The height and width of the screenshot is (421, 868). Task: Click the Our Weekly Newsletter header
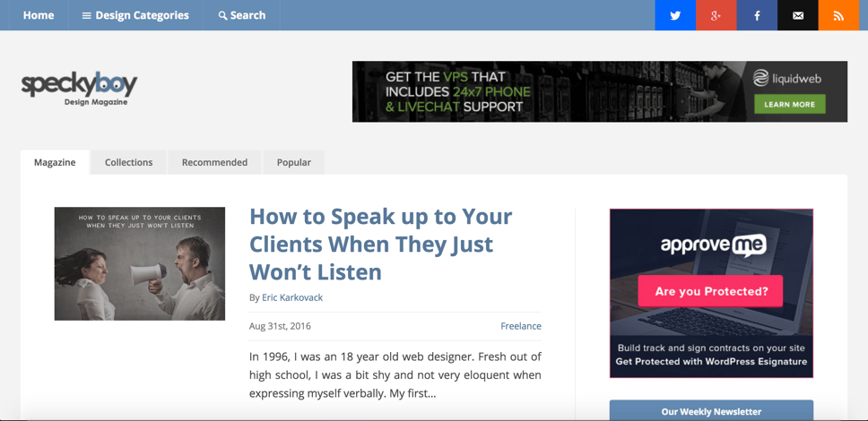click(711, 411)
